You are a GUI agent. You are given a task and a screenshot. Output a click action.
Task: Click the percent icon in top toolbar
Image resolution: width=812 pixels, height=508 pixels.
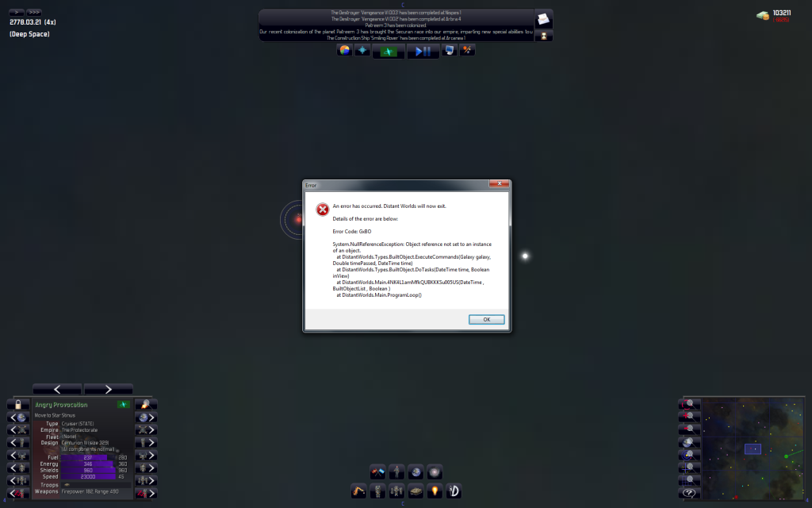click(x=467, y=50)
